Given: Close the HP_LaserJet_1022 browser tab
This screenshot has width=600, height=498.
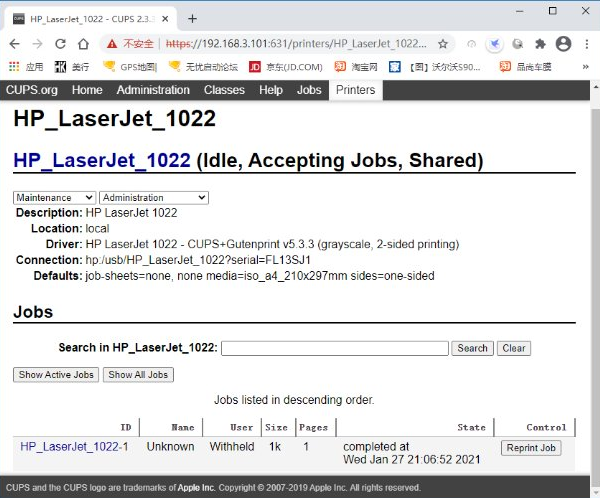Looking at the screenshot, I should point(165,19).
